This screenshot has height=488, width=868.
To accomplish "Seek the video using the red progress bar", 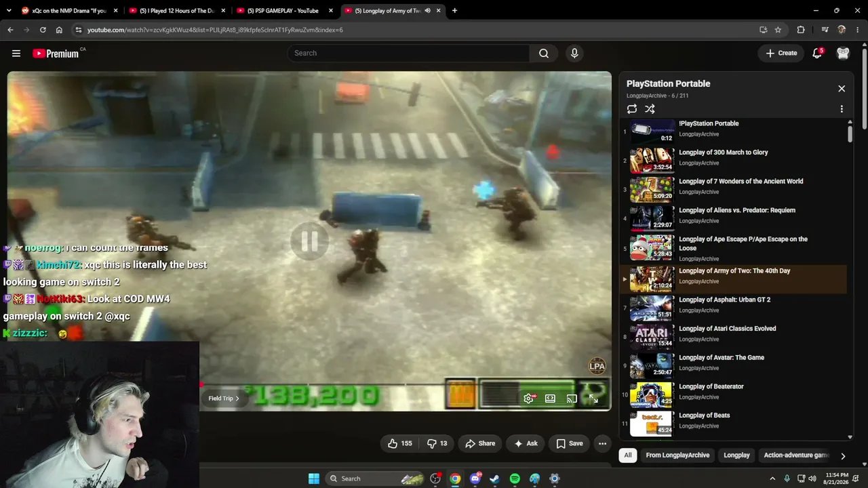I will pyautogui.click(x=406, y=385).
